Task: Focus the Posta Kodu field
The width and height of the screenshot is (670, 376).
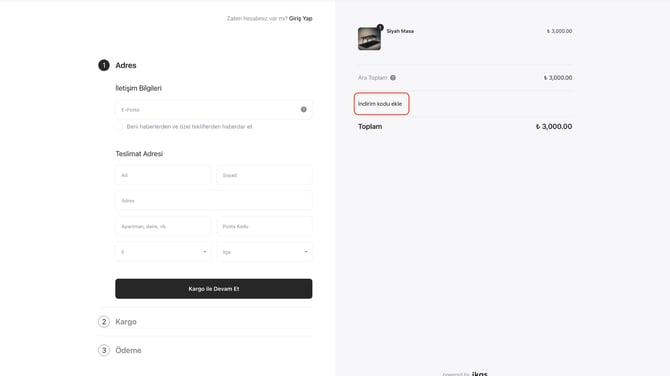Action: coord(264,226)
